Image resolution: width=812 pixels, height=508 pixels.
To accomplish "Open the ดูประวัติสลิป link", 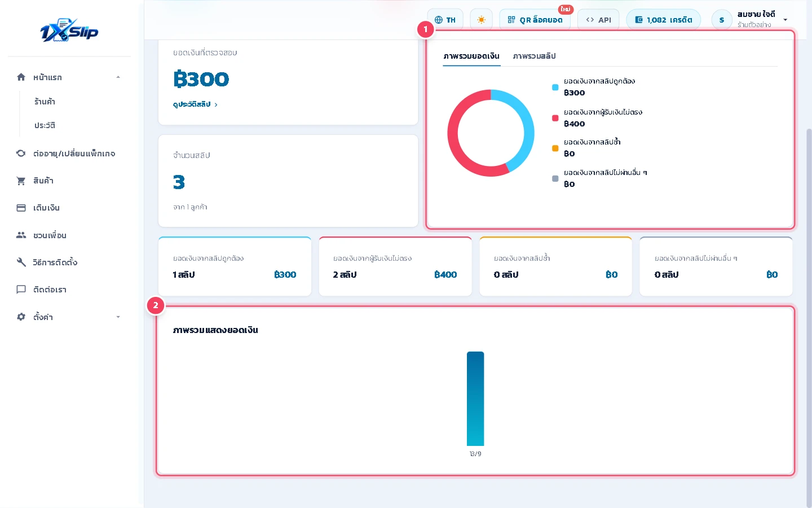I will click(195, 104).
